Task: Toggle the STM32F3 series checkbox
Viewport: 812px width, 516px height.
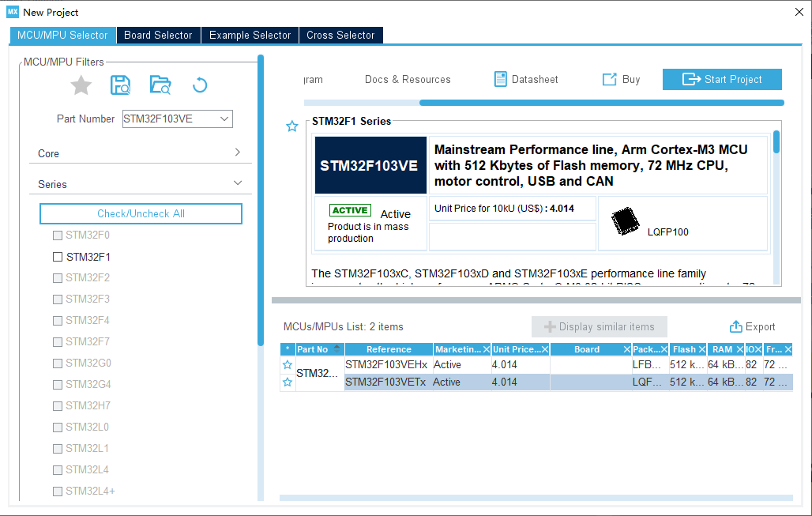Action: click(x=58, y=299)
